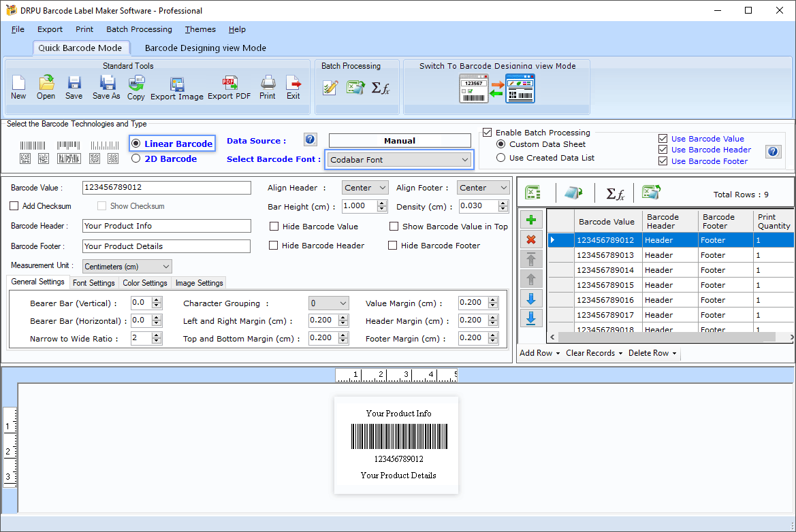Click the Excel import icon in Batch Processing
Image resolution: width=796 pixels, height=532 pixels.
355,88
